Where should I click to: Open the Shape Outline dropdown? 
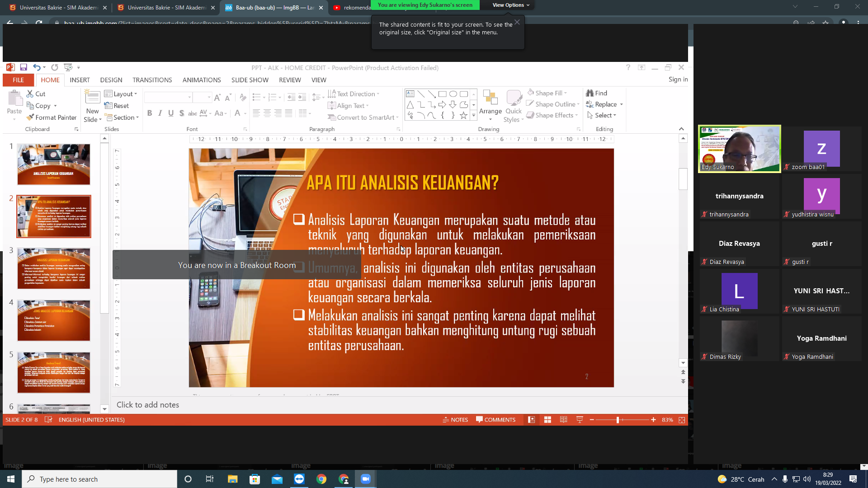553,104
